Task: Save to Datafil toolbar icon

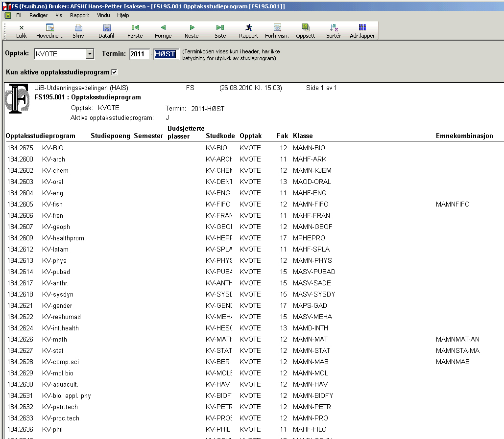Action: (106, 31)
